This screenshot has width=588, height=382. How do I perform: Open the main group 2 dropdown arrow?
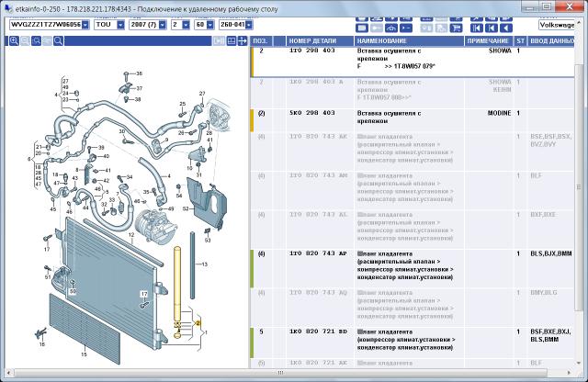pyautogui.click(x=186, y=25)
